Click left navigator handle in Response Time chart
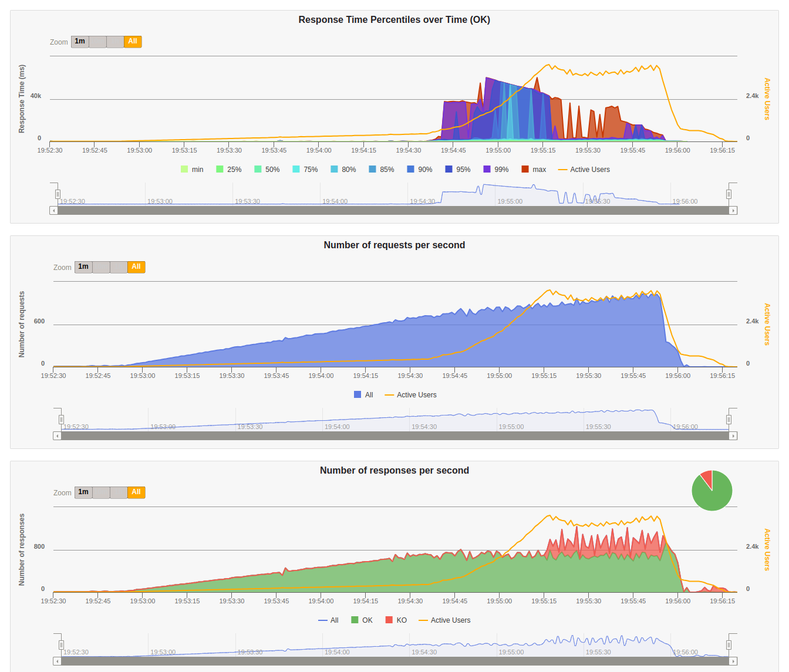Viewport: 789px width, 672px height. coord(58,194)
